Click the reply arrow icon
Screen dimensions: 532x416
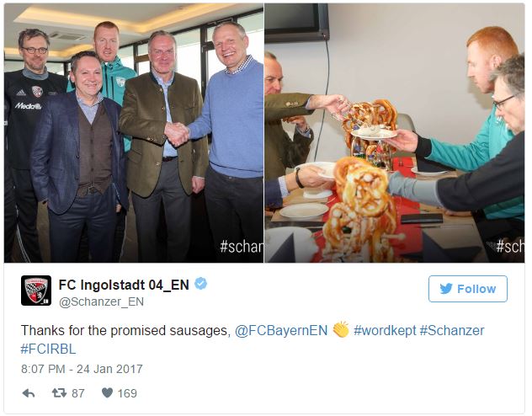click(29, 393)
